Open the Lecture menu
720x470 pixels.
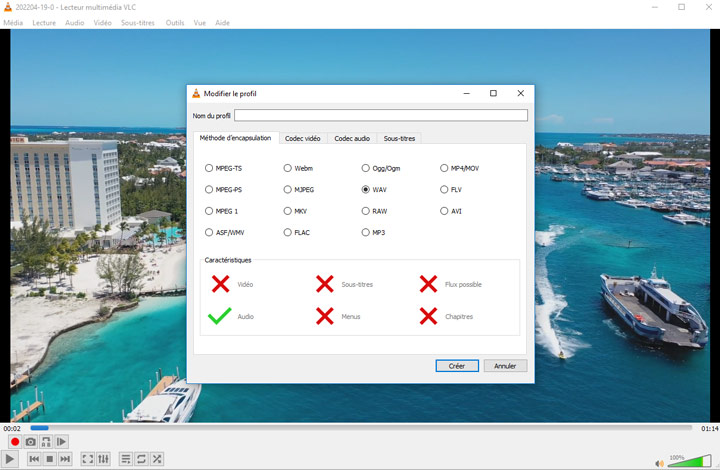[x=44, y=22]
